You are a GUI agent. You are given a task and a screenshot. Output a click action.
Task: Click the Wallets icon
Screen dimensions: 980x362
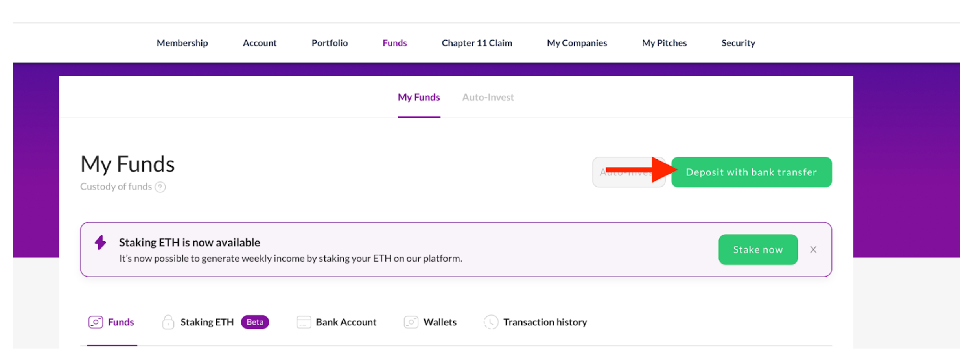click(x=411, y=322)
